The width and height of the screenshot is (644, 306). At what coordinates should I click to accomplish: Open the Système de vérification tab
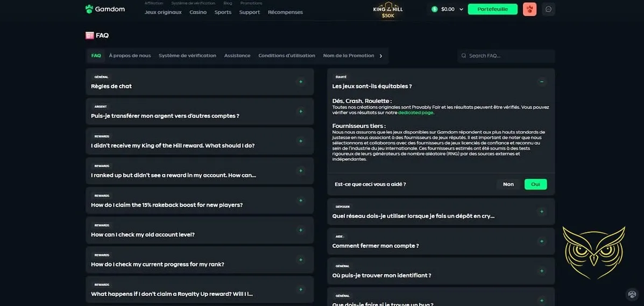187,55
